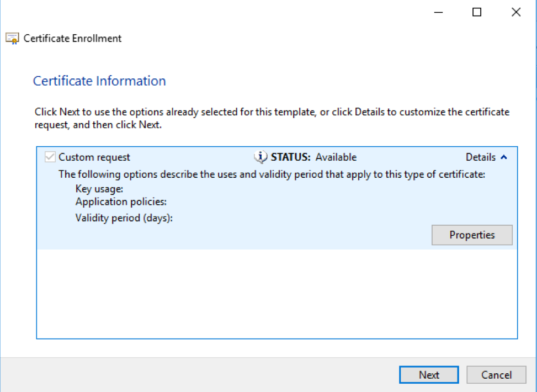Screen dimensions: 537x392
Task: Click the grayed checkbox before Custom request
Action: click(x=49, y=157)
